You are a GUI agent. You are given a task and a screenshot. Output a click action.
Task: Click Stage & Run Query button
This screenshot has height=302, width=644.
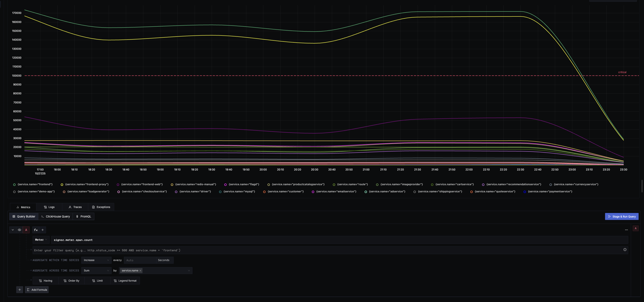coord(622,217)
